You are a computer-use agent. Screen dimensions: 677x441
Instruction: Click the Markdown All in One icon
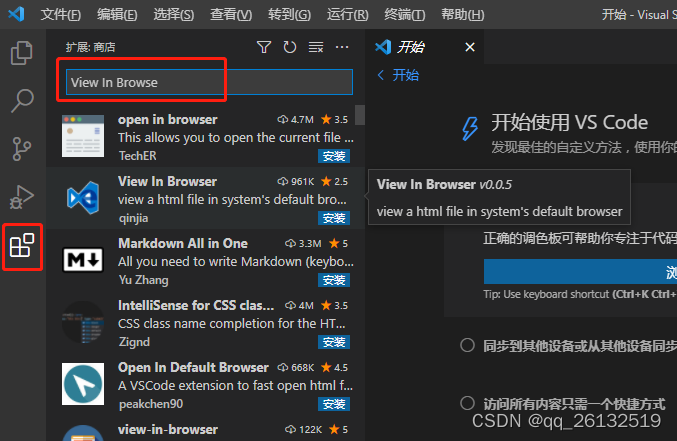(x=83, y=260)
